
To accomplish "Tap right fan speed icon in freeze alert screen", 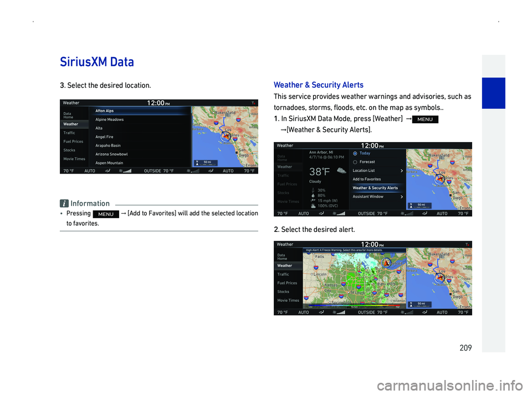I will (x=407, y=312).
